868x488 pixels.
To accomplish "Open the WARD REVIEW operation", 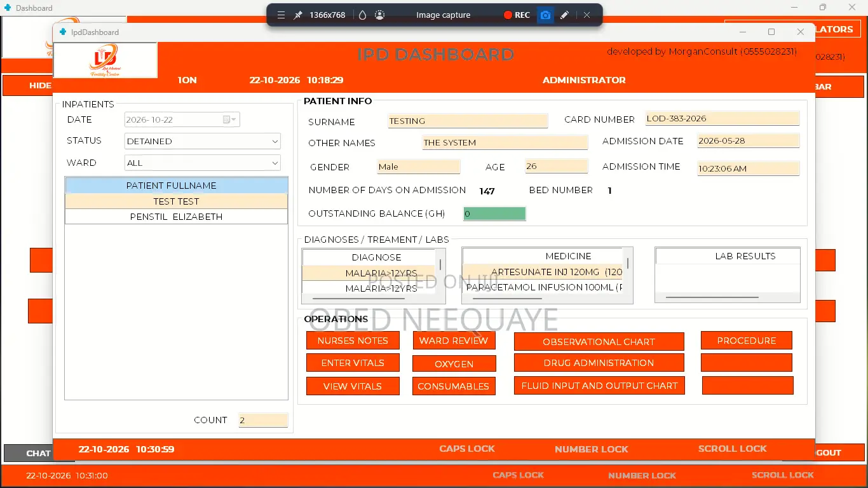I will point(454,341).
